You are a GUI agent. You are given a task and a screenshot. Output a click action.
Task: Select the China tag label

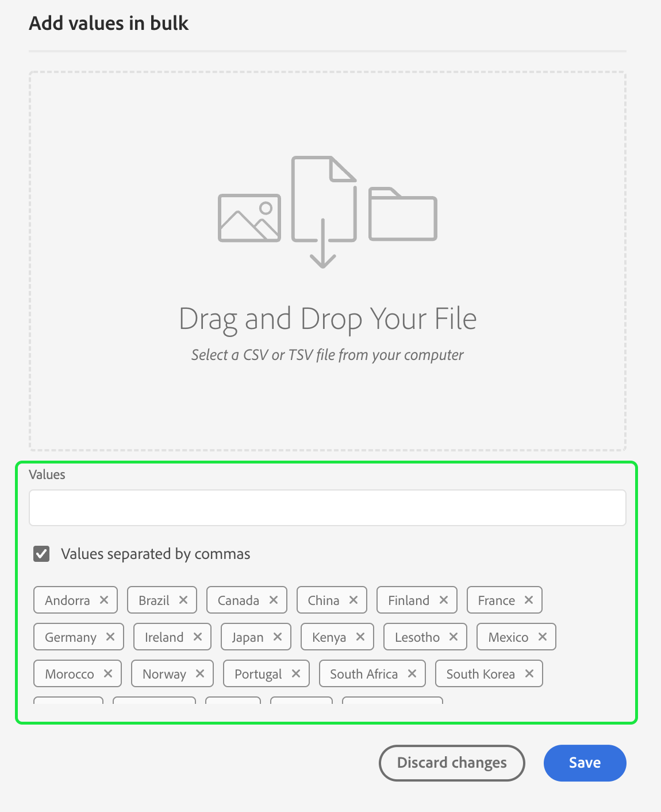click(324, 600)
